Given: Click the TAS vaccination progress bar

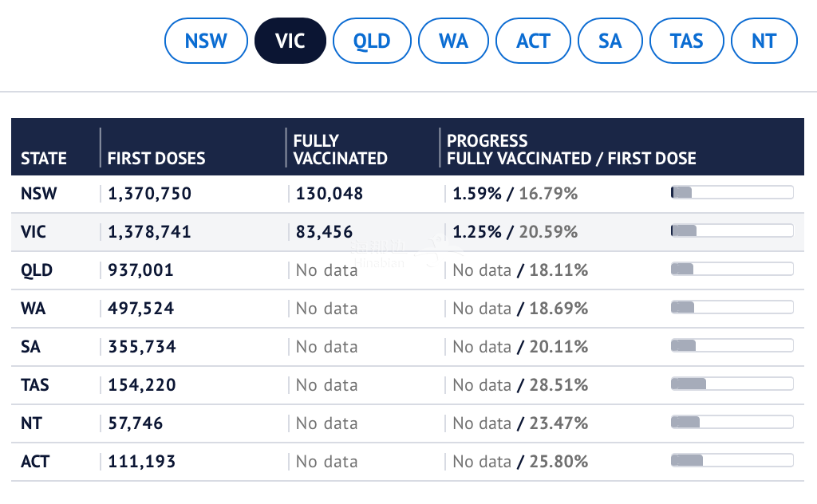Looking at the screenshot, I should 732,384.
